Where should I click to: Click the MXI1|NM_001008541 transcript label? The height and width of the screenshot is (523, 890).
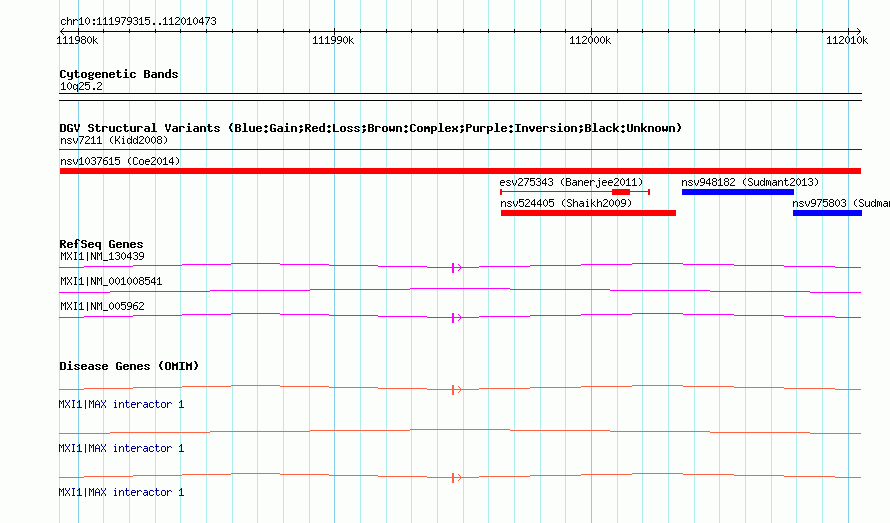[x=111, y=281]
